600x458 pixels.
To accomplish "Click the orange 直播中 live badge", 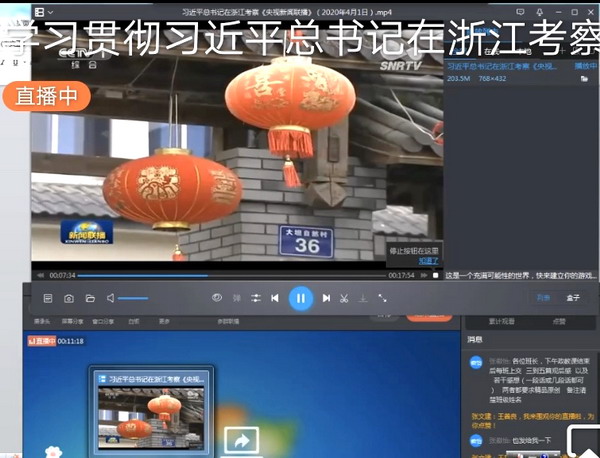I will (x=46, y=96).
